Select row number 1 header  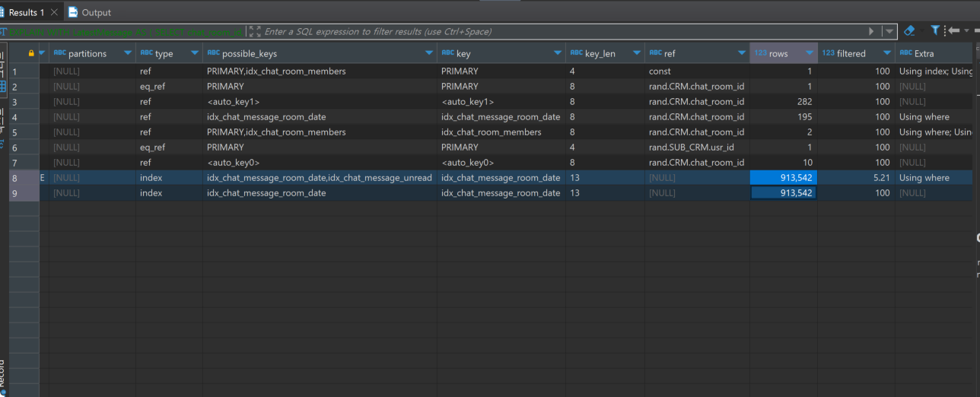point(24,71)
